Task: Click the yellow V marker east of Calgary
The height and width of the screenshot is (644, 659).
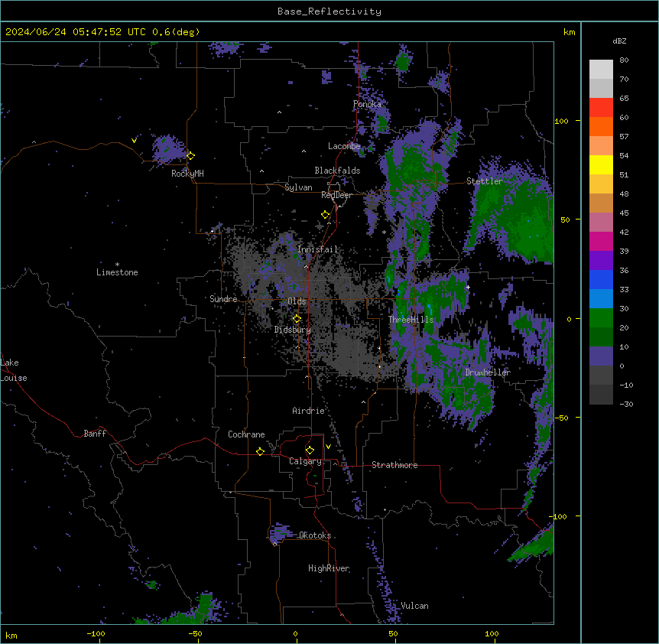Action: point(328,447)
